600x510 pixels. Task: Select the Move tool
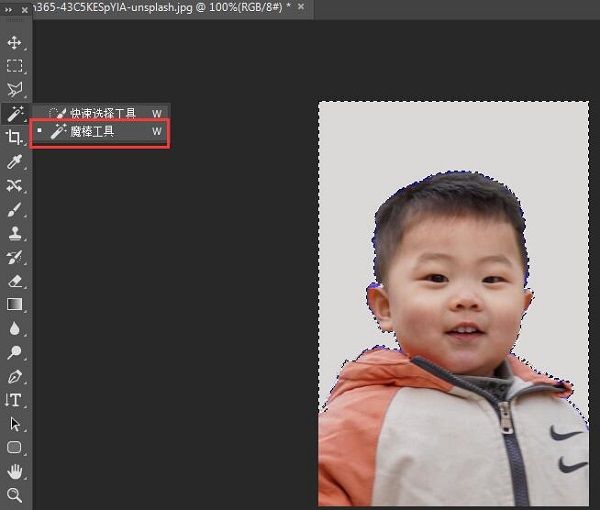pyautogui.click(x=15, y=43)
